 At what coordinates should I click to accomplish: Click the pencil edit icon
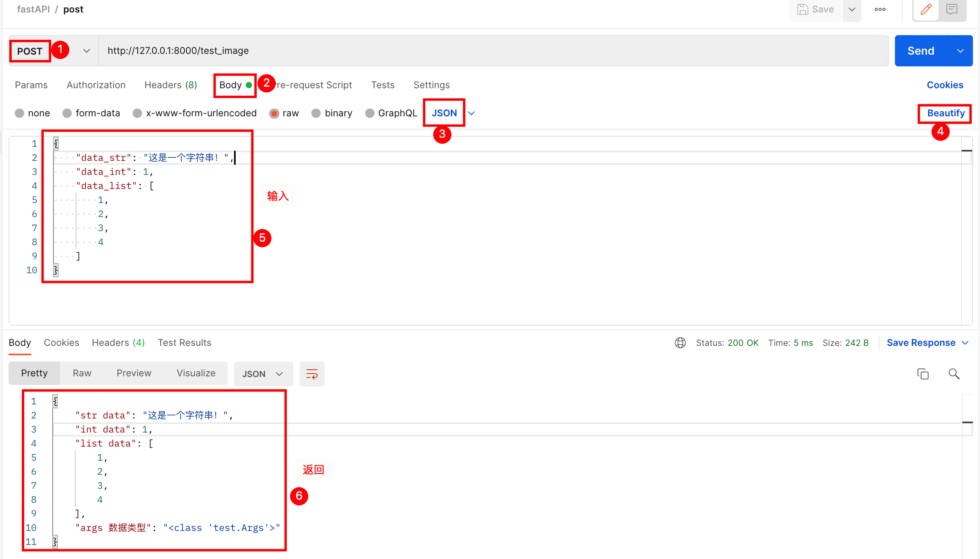[x=926, y=9]
